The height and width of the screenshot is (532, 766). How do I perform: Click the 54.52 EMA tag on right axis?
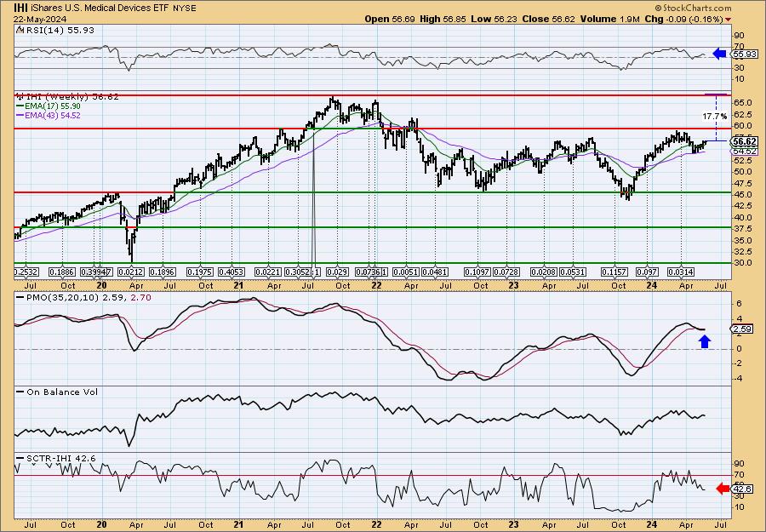pyautogui.click(x=746, y=152)
